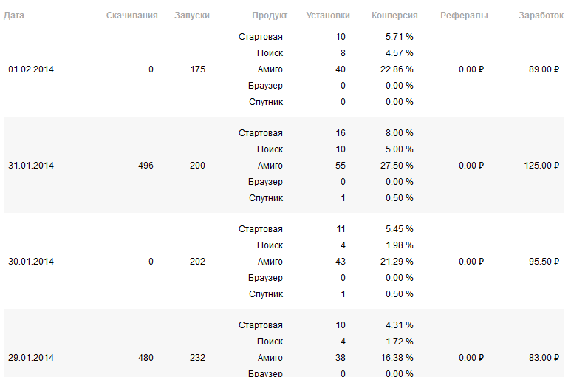
Task: Click the Рефералы column header
Action: click(x=464, y=16)
